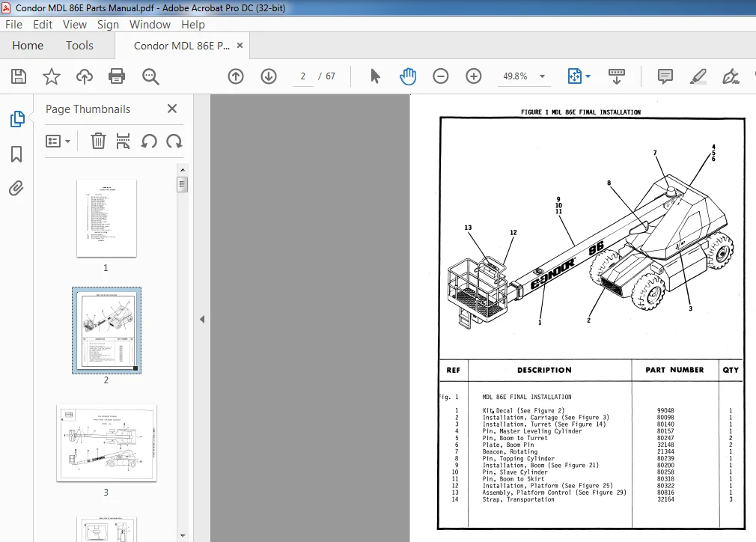Select the highlighter pen tool

(698, 76)
